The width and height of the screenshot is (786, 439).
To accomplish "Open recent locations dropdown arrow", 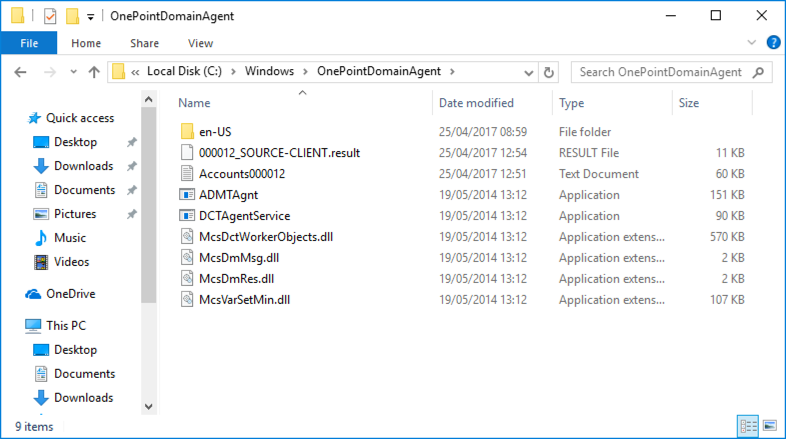I will click(x=74, y=72).
